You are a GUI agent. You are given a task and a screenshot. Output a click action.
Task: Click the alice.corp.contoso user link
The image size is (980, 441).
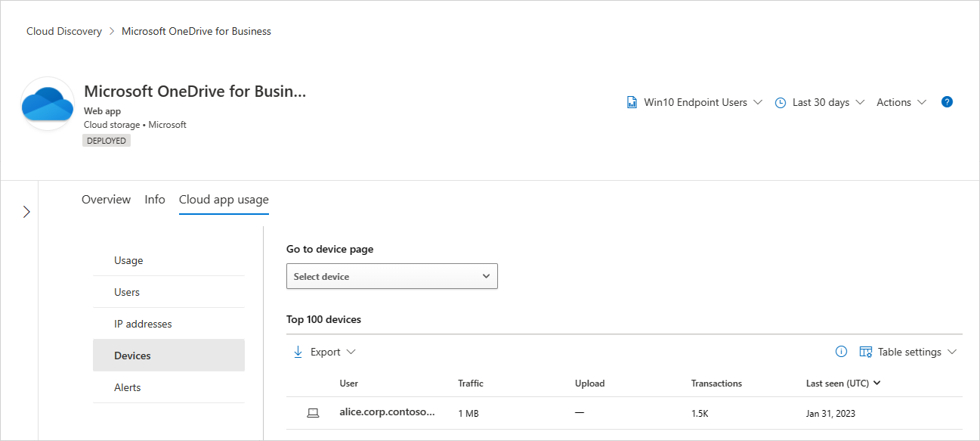[x=388, y=412]
